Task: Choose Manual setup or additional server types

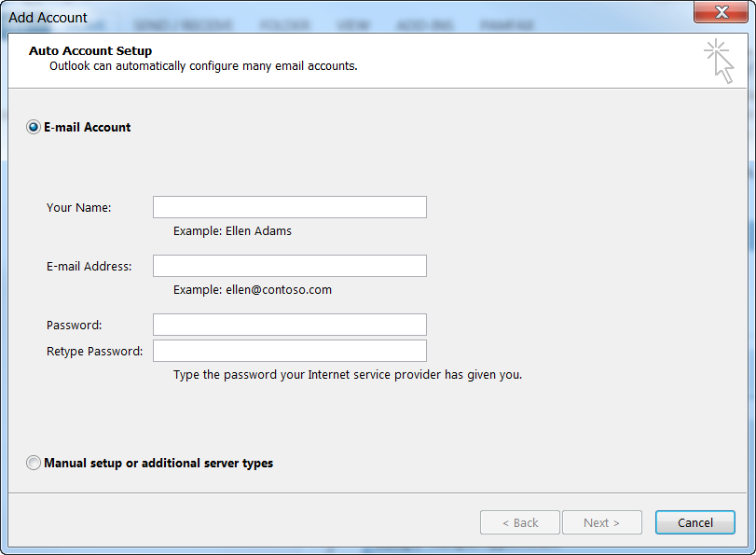Action: pos(34,463)
